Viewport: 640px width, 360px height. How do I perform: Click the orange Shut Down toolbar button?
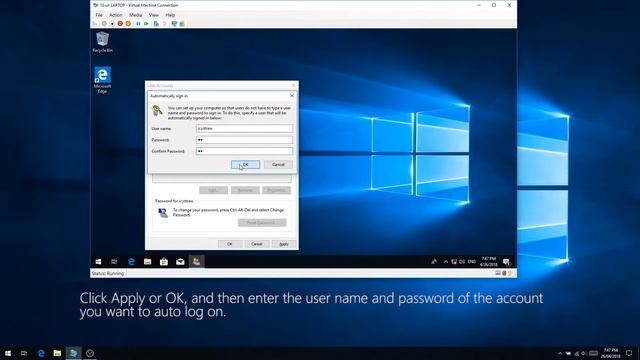coord(128,24)
